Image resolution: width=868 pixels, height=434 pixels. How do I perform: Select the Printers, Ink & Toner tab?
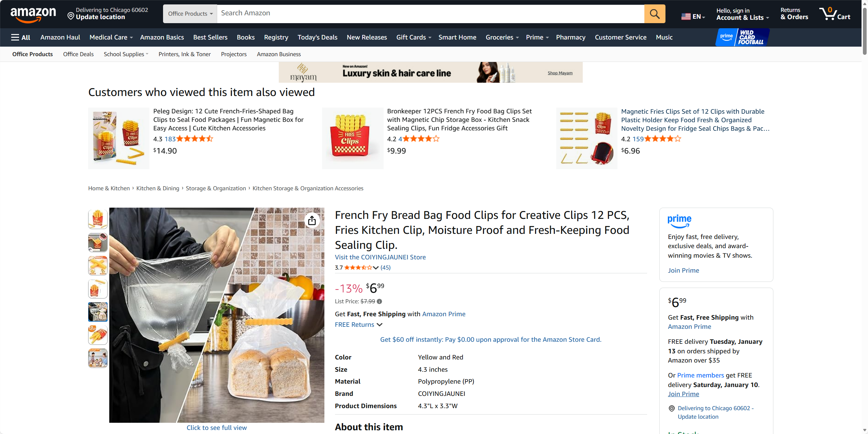[184, 54]
